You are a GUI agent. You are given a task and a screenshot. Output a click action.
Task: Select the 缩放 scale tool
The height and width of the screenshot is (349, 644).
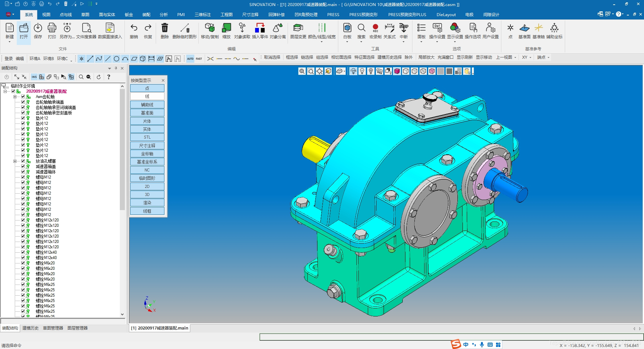click(x=227, y=31)
